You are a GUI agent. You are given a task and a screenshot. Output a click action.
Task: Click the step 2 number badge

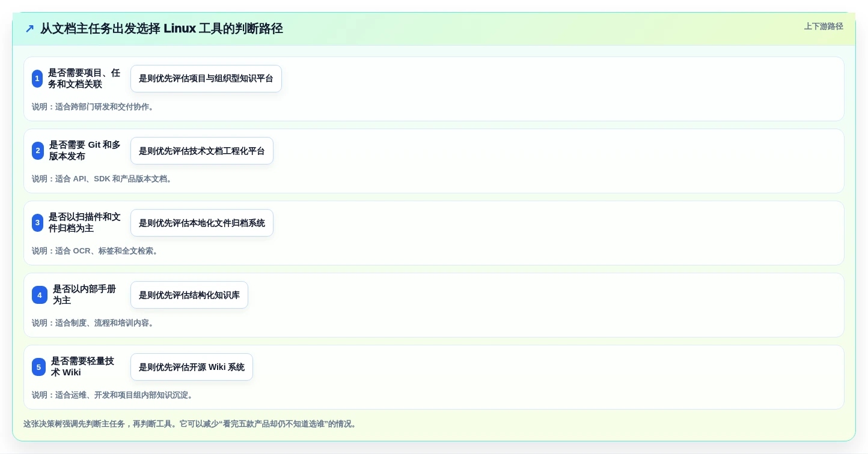[x=38, y=151]
